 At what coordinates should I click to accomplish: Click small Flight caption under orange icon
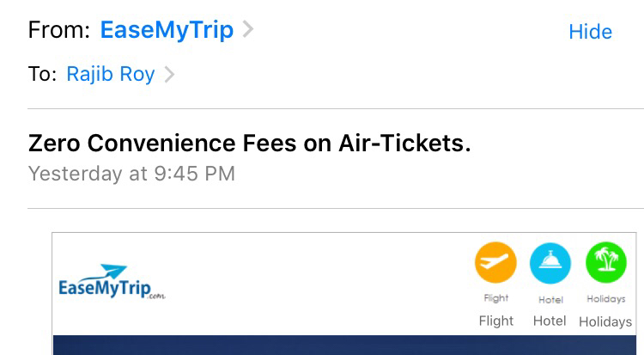point(495,298)
